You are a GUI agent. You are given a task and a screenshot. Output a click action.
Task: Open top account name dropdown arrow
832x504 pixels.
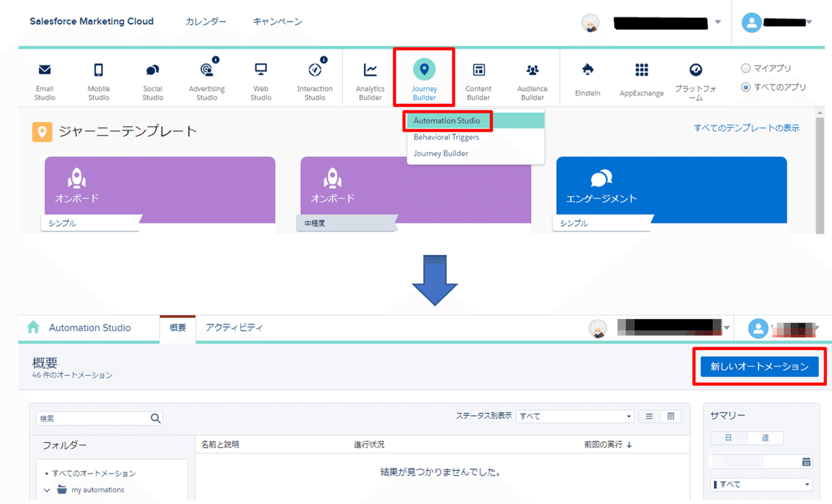tap(717, 23)
